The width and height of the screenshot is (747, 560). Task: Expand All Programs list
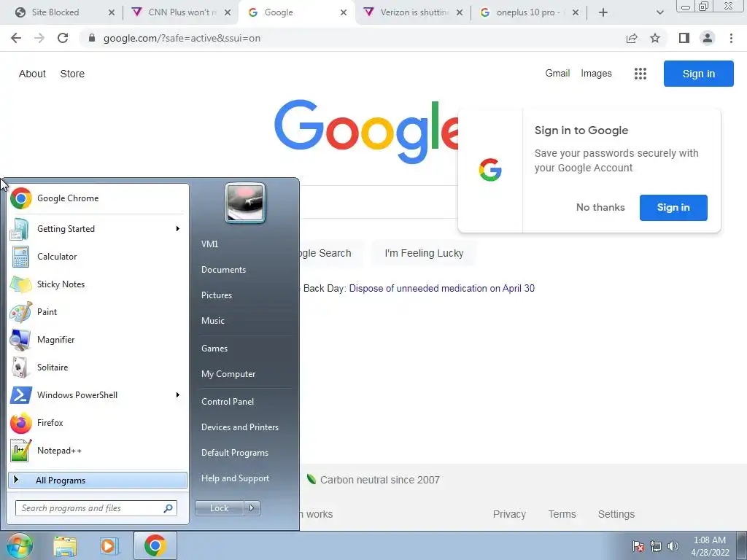pos(98,481)
